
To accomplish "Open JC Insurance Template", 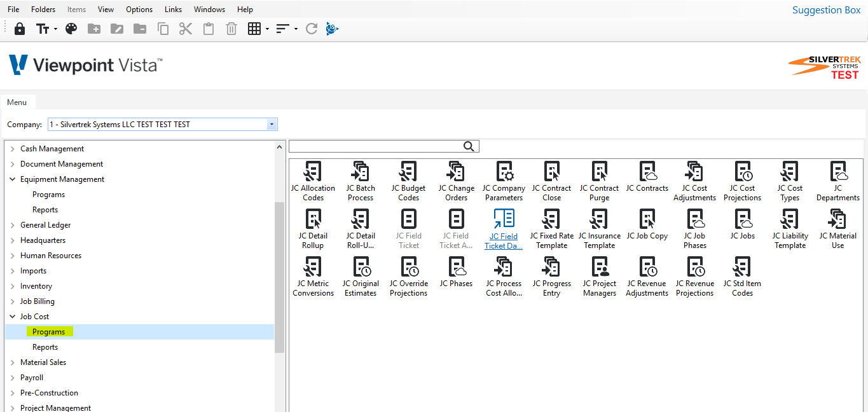I will (x=599, y=229).
